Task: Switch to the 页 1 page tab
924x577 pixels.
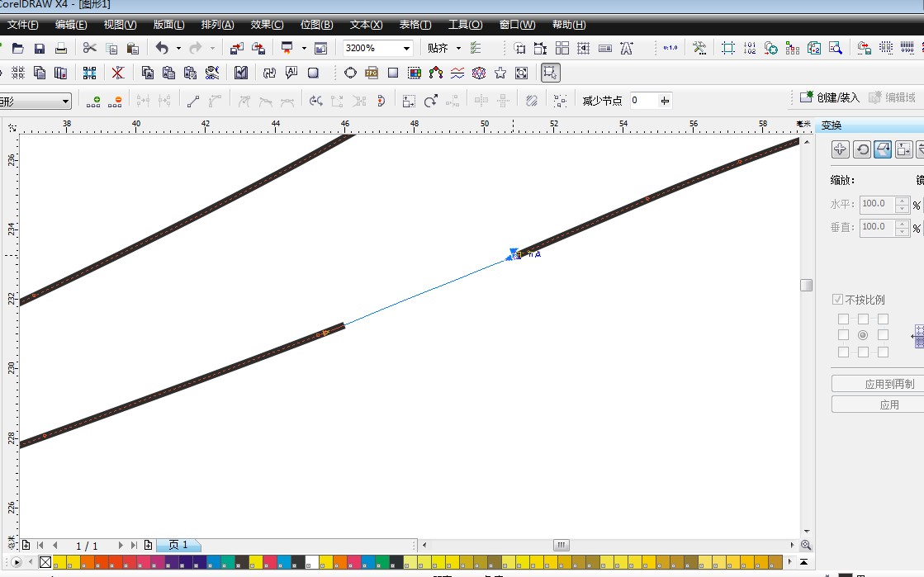Action: (x=178, y=545)
